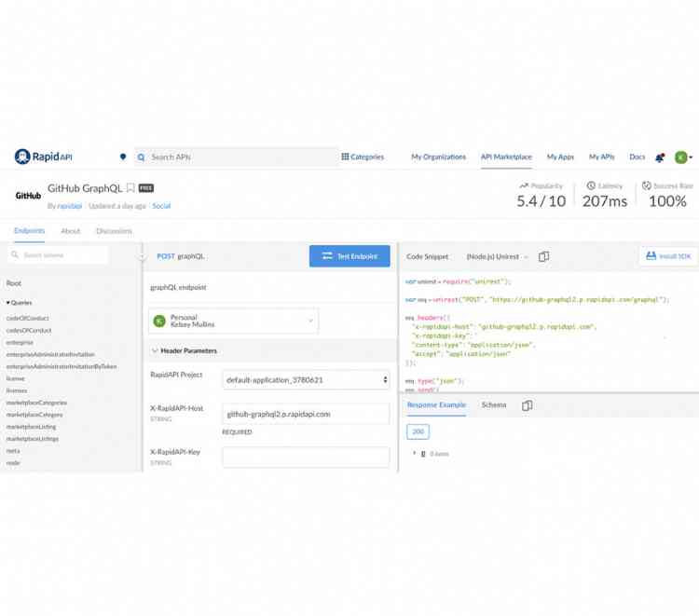This screenshot has width=699, height=616.
Task: Switch to the Schema tab
Action: [494, 404]
